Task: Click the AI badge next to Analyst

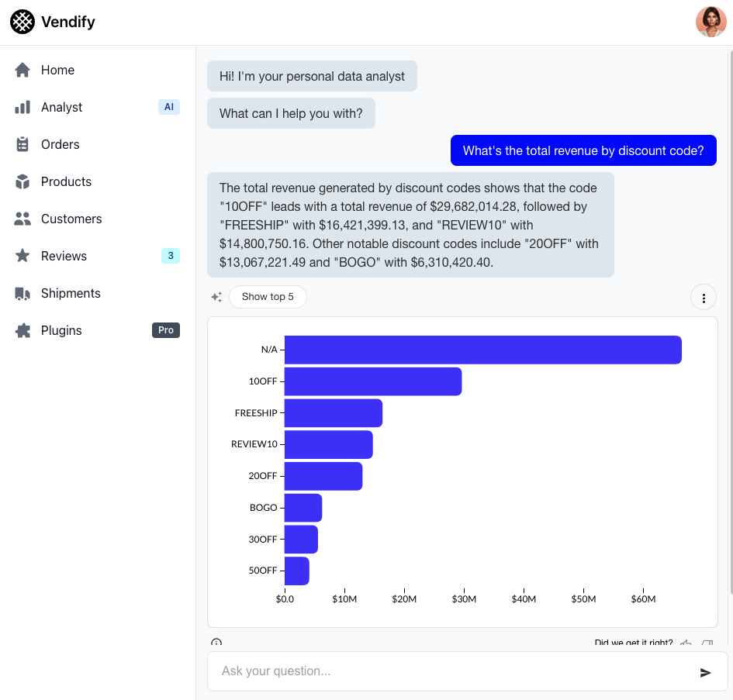Action: pos(169,107)
